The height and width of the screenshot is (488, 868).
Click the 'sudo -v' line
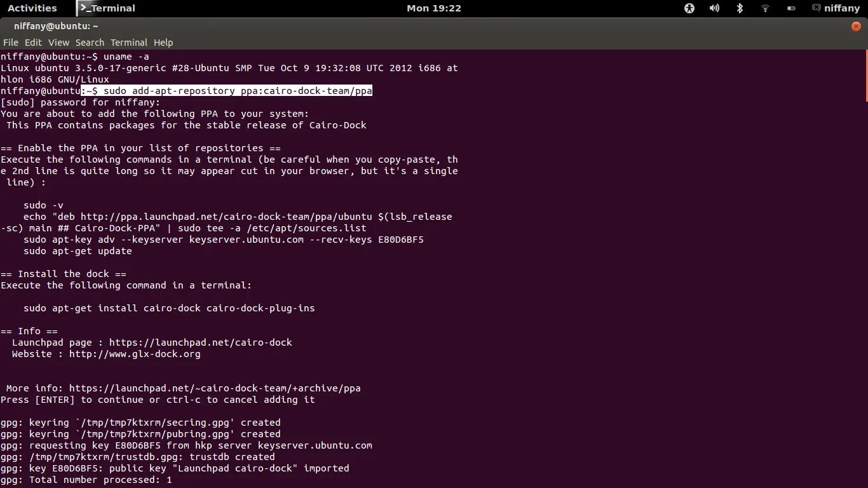[43, 205]
